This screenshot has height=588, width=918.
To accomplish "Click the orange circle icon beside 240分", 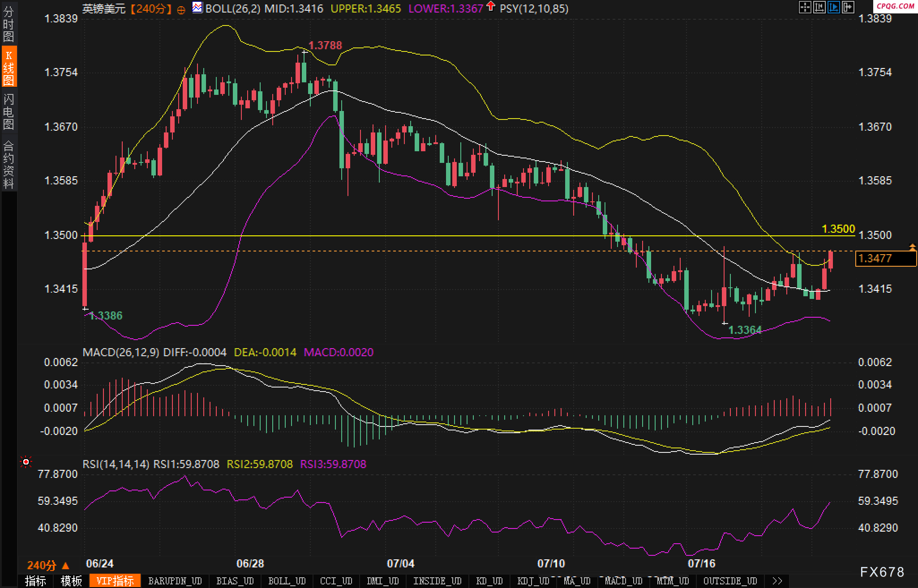I will click(181, 9).
